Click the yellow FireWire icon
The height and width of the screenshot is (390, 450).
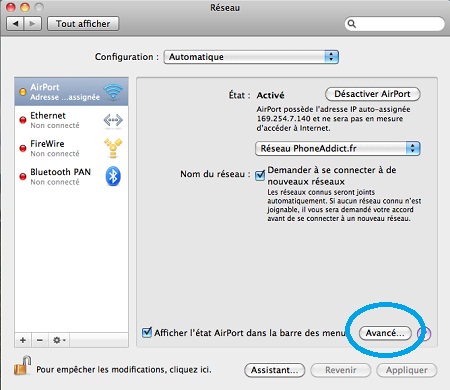(x=113, y=148)
